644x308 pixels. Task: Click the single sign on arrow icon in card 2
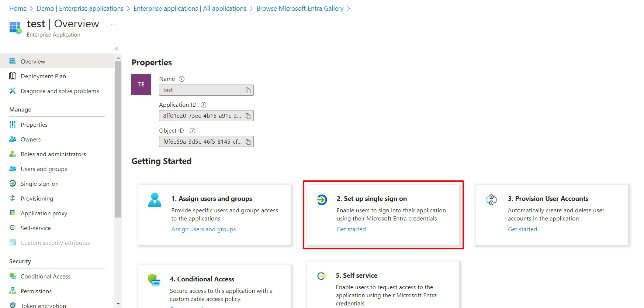[x=322, y=200]
